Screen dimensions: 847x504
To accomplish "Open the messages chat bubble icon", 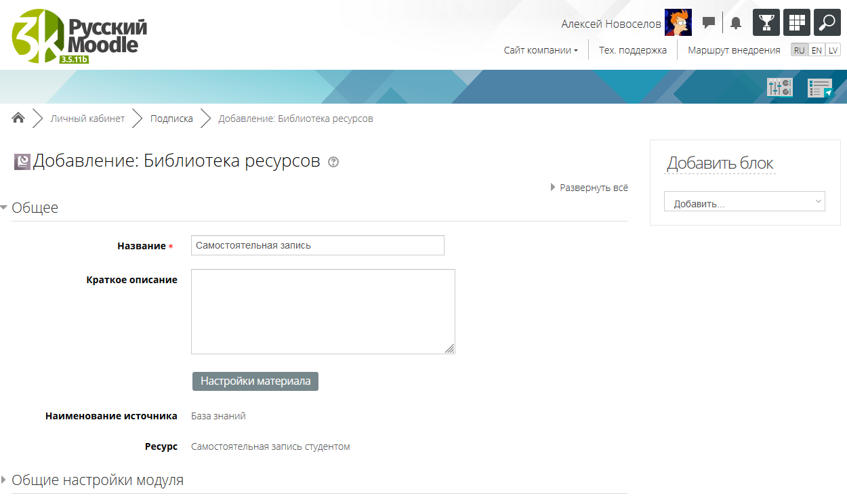I will coord(709,23).
